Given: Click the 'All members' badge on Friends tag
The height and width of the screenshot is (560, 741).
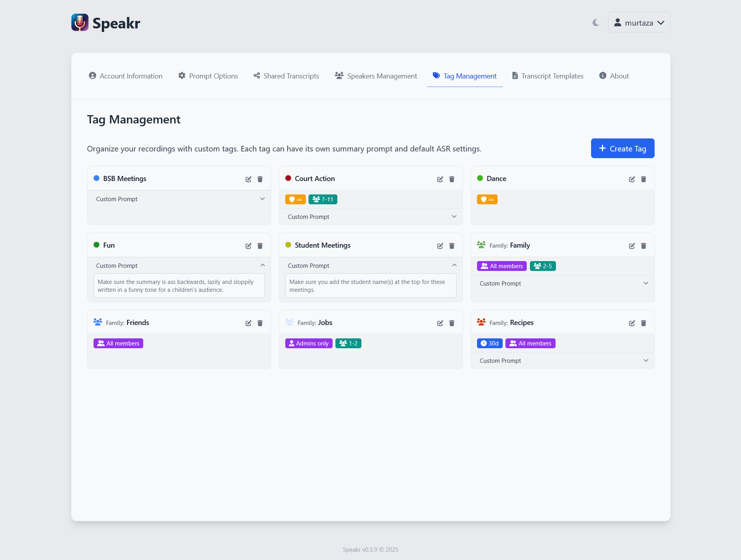Looking at the screenshot, I should pos(118,343).
